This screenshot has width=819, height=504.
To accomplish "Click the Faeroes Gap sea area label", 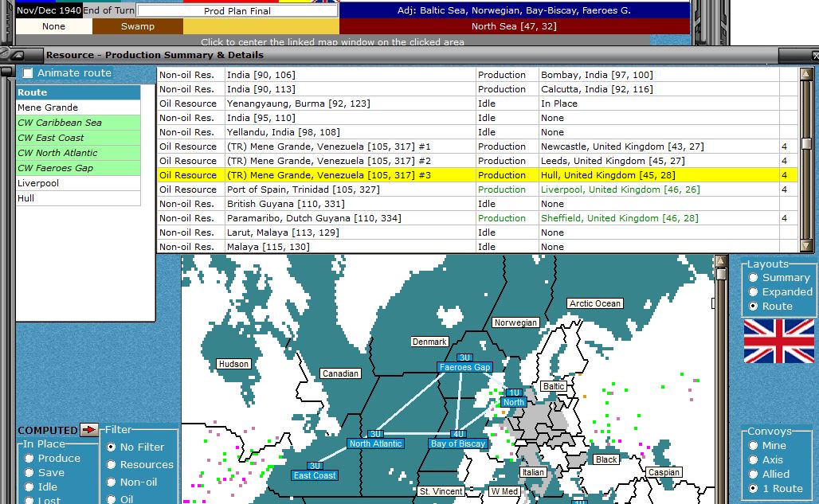I will 464,367.
